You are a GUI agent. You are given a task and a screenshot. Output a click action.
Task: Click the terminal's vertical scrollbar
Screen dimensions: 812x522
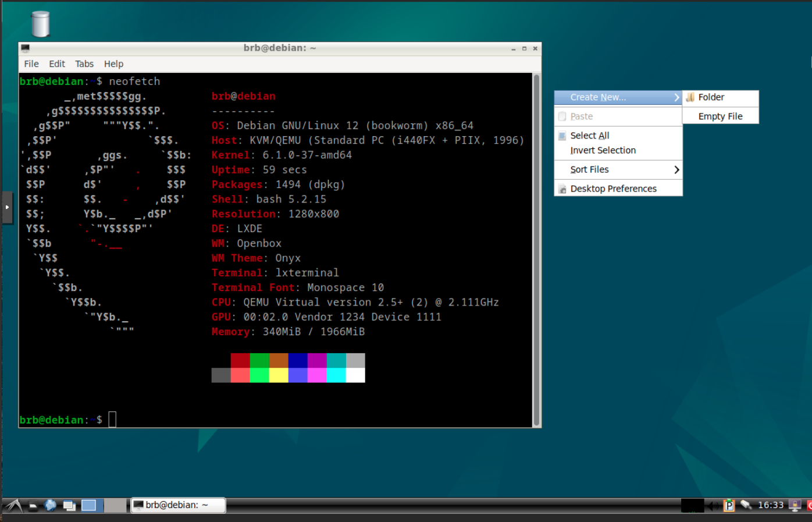click(x=536, y=250)
